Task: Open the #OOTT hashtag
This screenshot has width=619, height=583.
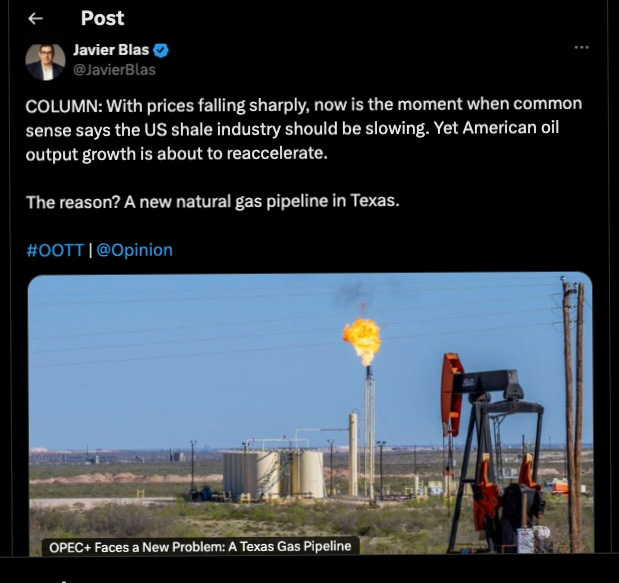Action: [55, 250]
